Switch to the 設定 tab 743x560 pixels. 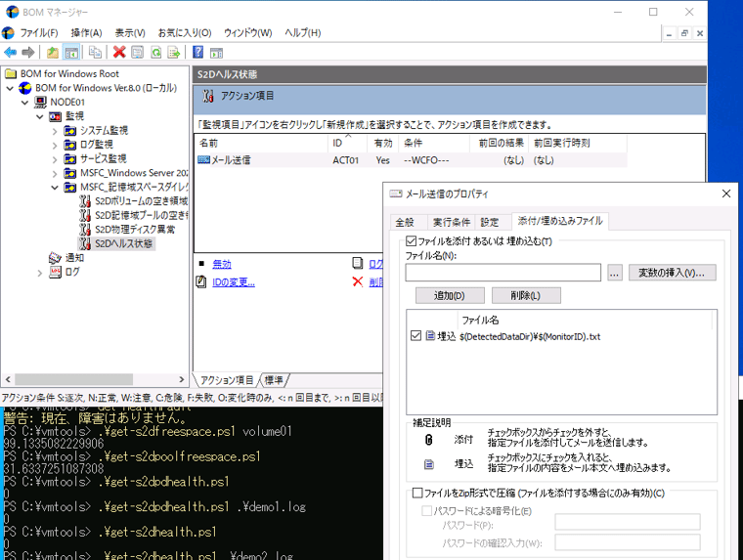tap(490, 222)
